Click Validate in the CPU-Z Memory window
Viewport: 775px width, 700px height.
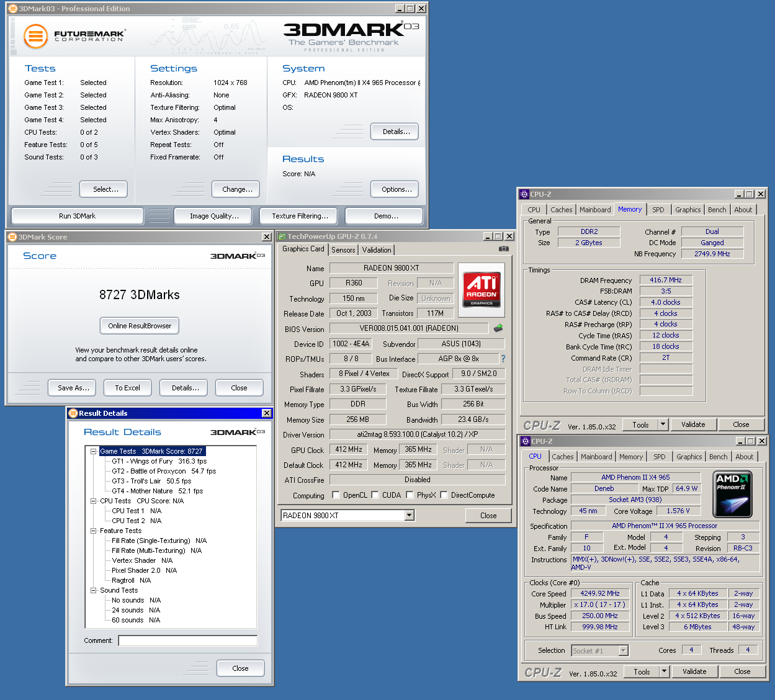pyautogui.click(x=693, y=424)
